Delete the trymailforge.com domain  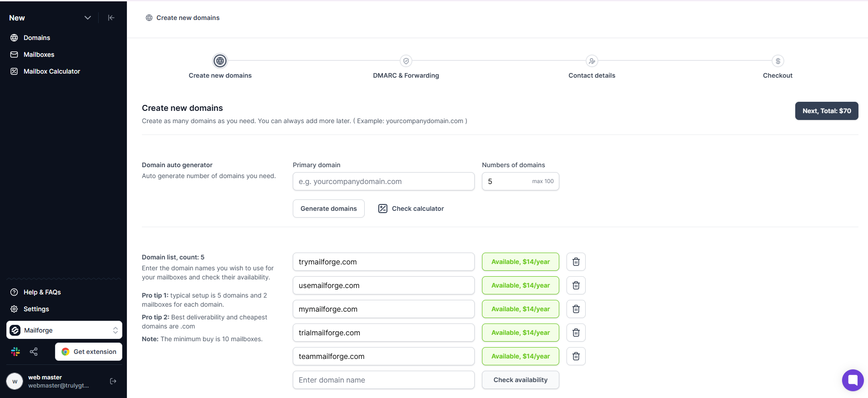point(576,262)
